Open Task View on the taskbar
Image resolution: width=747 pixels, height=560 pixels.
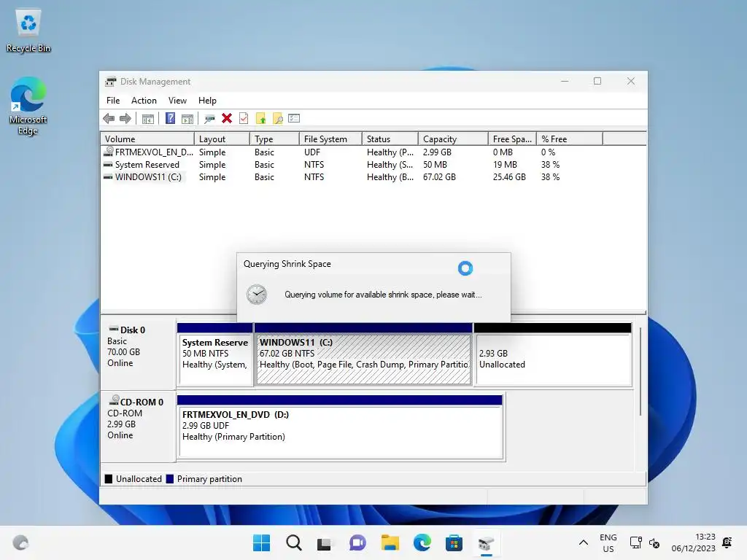coord(325,542)
